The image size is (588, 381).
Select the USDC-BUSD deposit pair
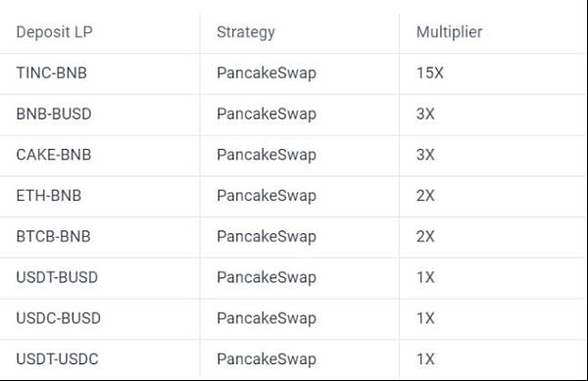point(59,318)
